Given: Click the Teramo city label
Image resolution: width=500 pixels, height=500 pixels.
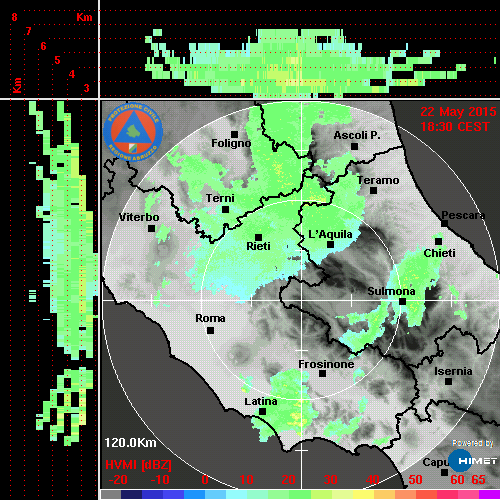Looking at the screenshot, I should click(x=378, y=180).
